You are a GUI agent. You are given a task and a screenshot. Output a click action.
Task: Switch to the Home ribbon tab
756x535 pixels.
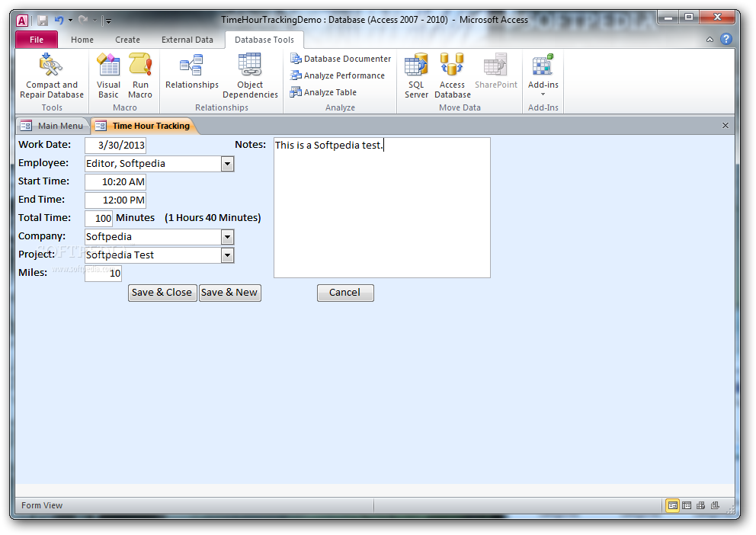pyautogui.click(x=82, y=40)
